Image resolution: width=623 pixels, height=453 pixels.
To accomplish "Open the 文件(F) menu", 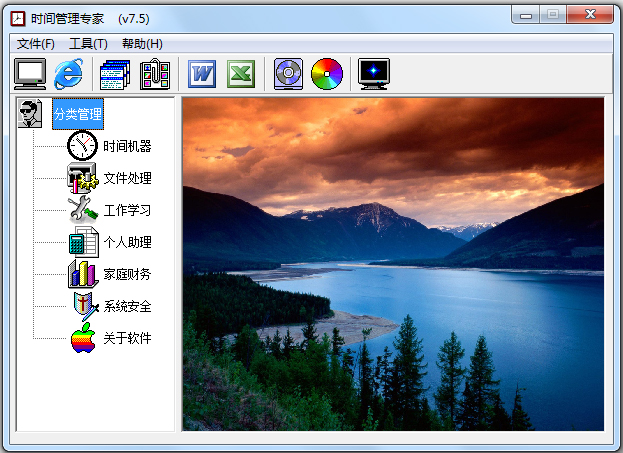I will point(36,44).
